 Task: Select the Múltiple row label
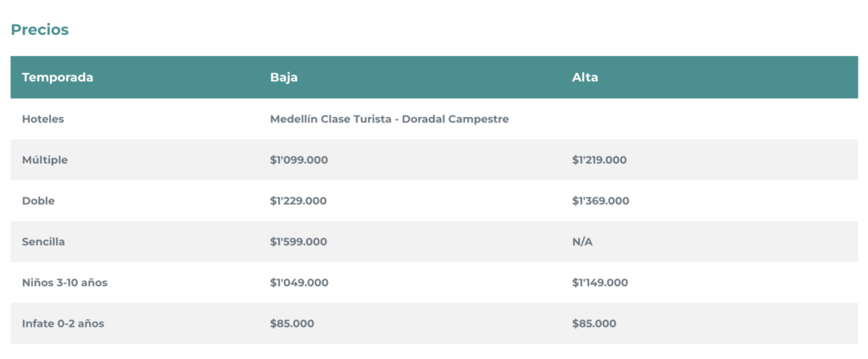tap(45, 160)
